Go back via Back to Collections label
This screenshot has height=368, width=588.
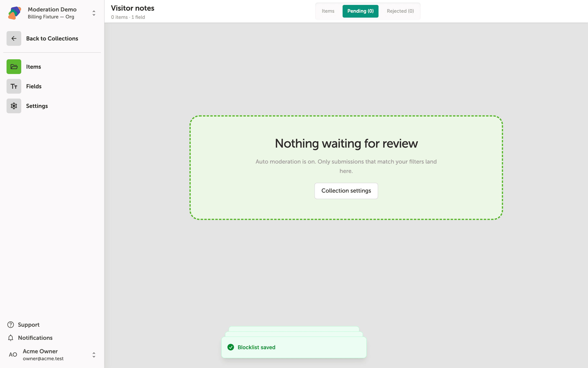pyautogui.click(x=52, y=38)
